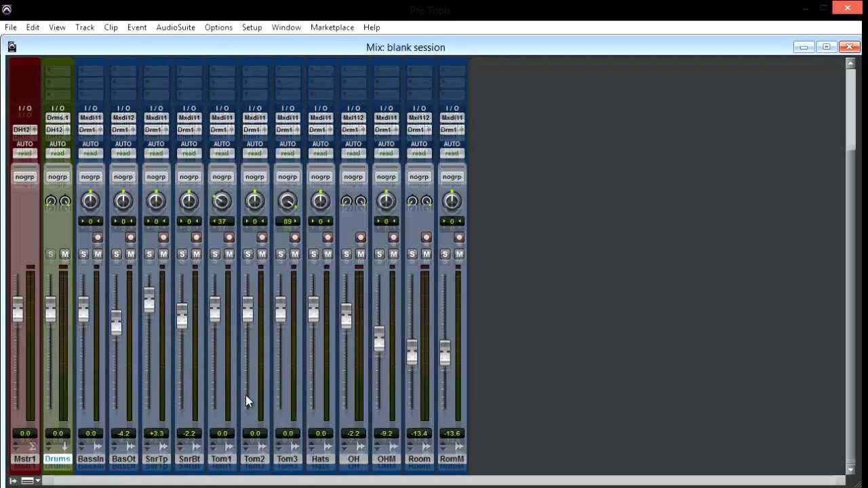Open the AudioSuite menu
This screenshot has width=868, height=488.
(176, 27)
